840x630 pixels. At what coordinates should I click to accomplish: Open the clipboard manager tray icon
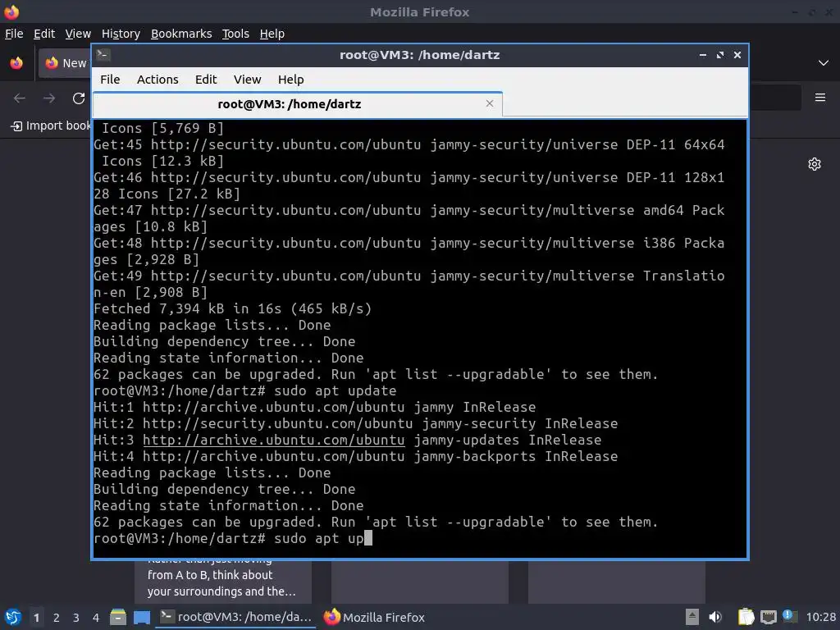[745, 617]
